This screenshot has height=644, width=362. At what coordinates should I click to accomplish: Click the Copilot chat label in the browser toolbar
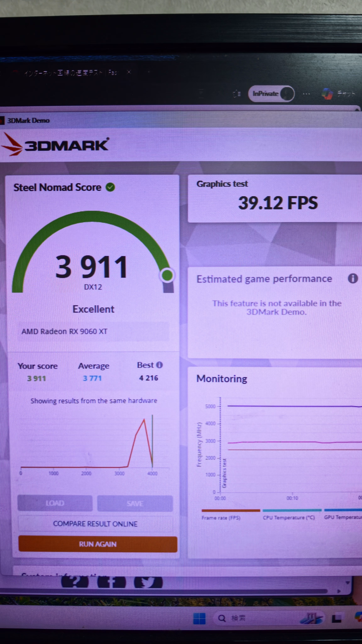click(346, 94)
